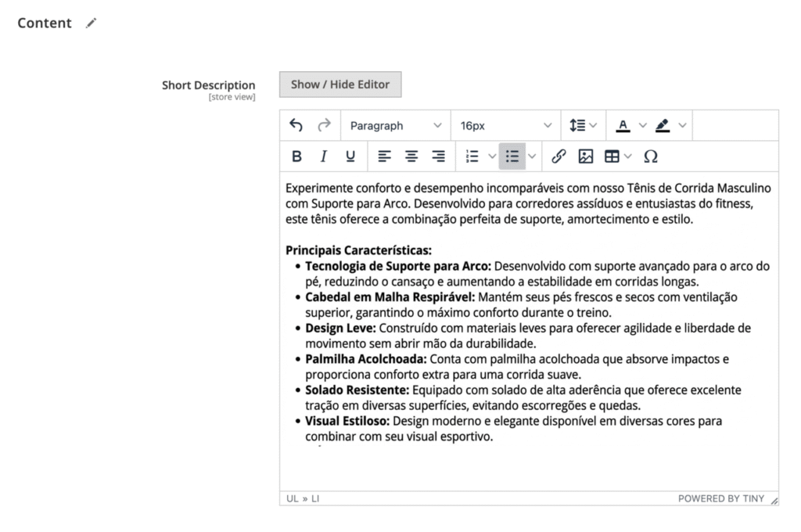Click the 'Principais Características:' heading text
Screen dimensions: 801x532
pos(358,250)
